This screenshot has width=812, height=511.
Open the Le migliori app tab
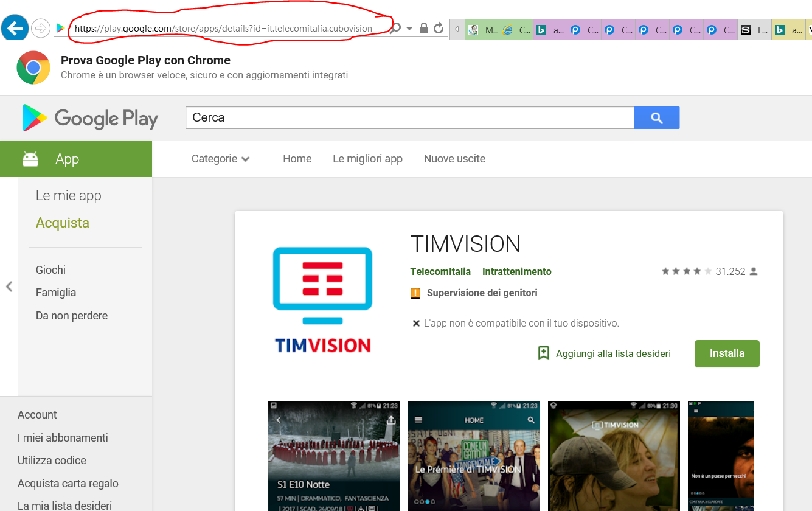tap(367, 159)
